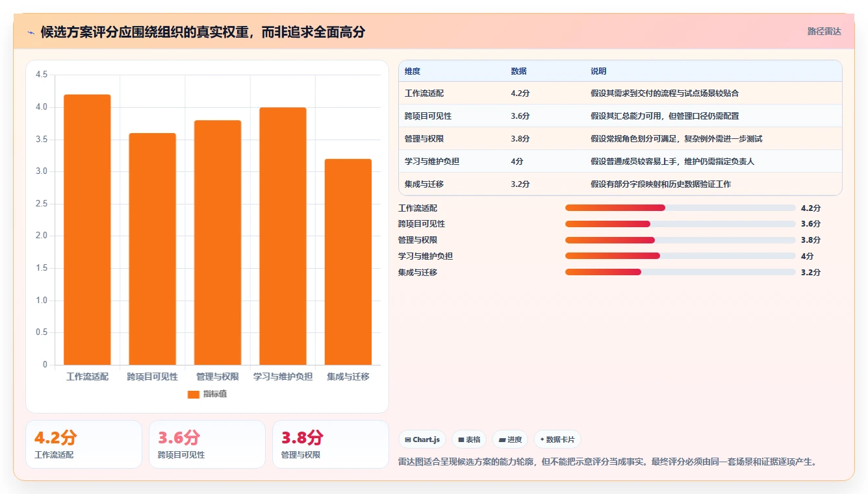
Task: Click the 跨项目可见性 progress bar
Action: click(x=680, y=224)
